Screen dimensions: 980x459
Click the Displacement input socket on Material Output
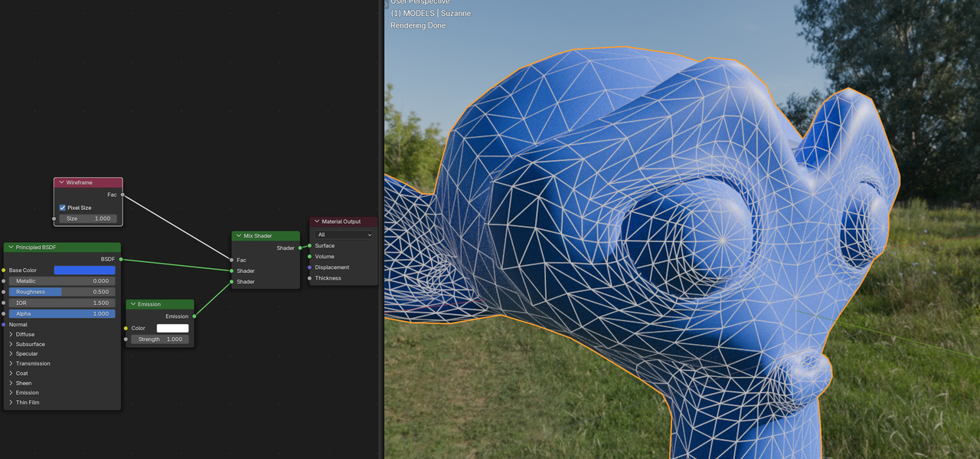click(x=309, y=267)
